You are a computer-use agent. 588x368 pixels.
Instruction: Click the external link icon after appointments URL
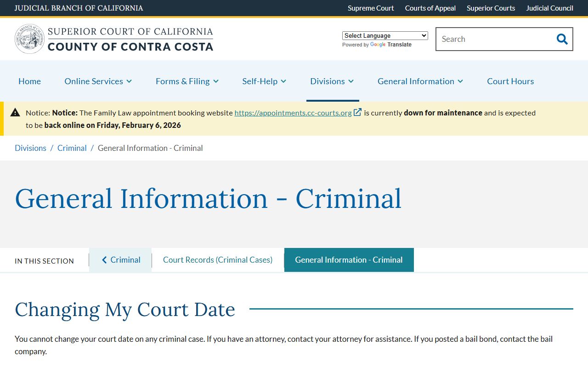click(x=357, y=112)
